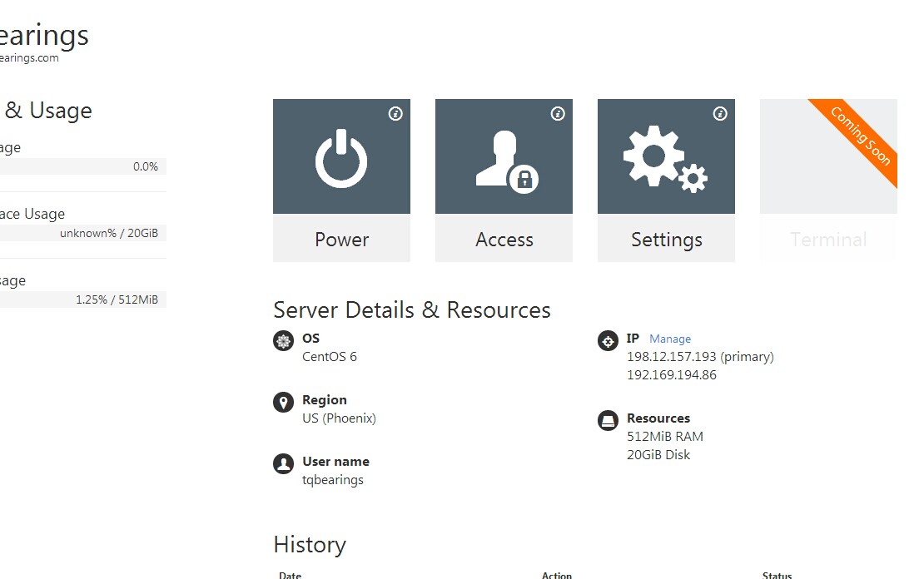Click the User name person icon
This screenshot has width=924, height=579.
coord(284,464)
